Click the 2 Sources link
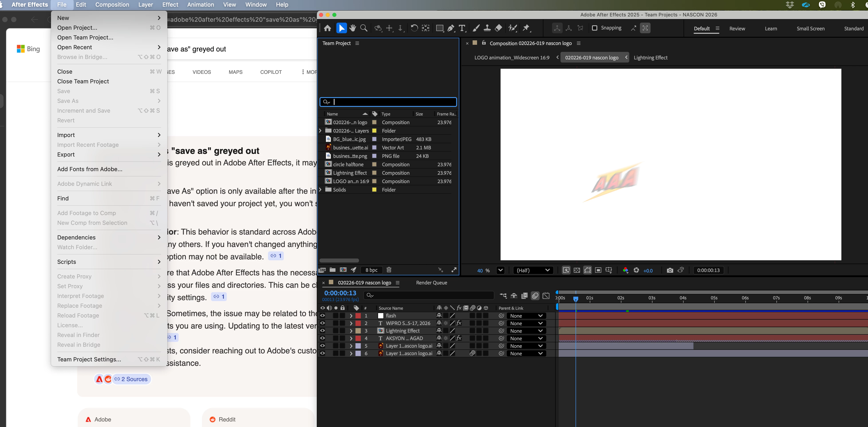The width and height of the screenshot is (868, 427). [x=131, y=379]
